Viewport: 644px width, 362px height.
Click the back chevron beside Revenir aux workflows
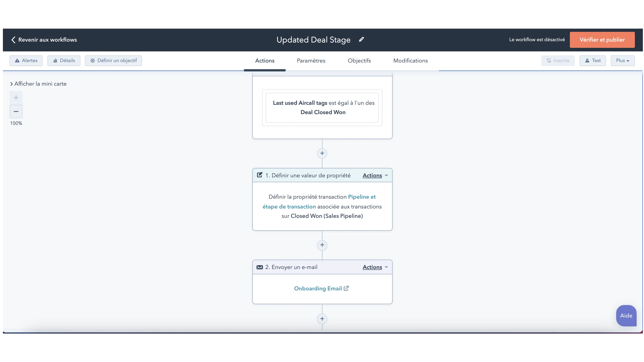(x=13, y=40)
